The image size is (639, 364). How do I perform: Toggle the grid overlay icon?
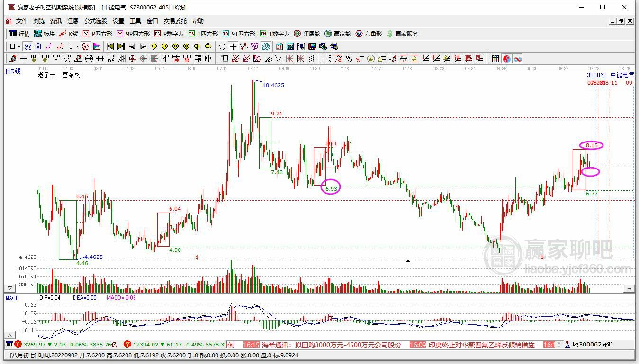pyautogui.click(x=495, y=59)
